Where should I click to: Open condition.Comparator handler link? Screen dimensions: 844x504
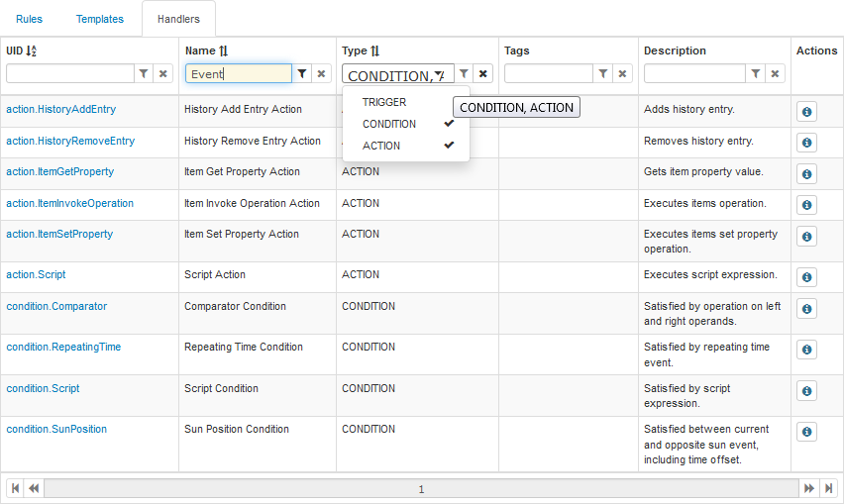pyautogui.click(x=56, y=306)
